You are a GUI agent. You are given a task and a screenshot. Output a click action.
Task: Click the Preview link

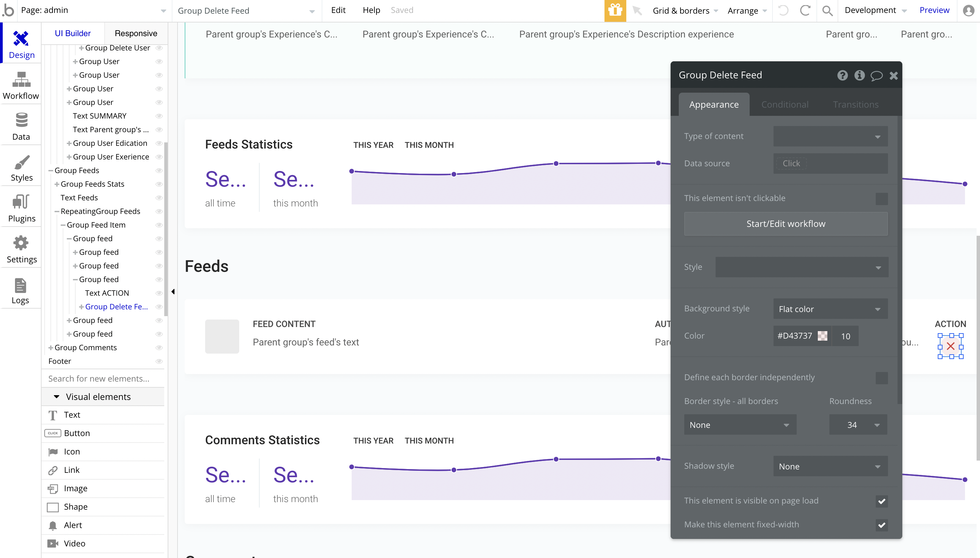pos(934,10)
